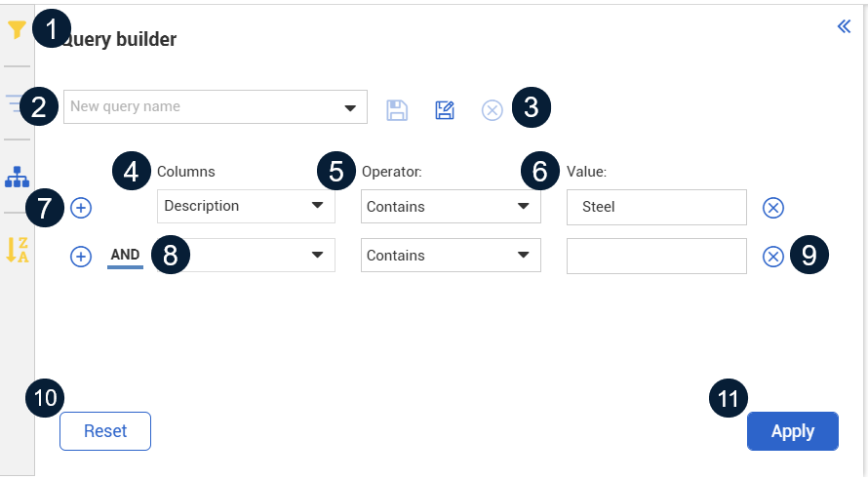This screenshot has height=480, width=868.
Task: Click the hierarchy tree icon in sidebar
Action: tap(17, 177)
